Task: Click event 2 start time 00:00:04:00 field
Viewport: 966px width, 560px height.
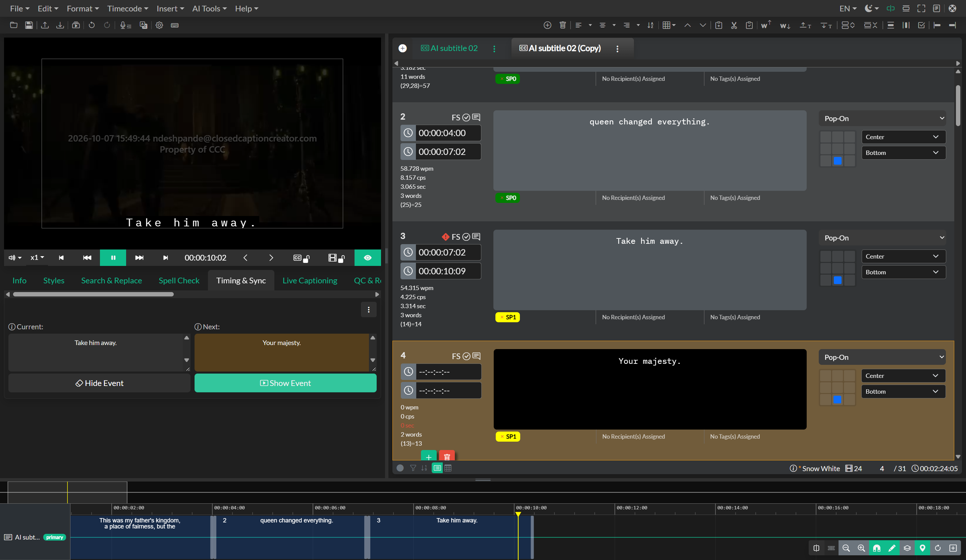Action: click(x=448, y=133)
